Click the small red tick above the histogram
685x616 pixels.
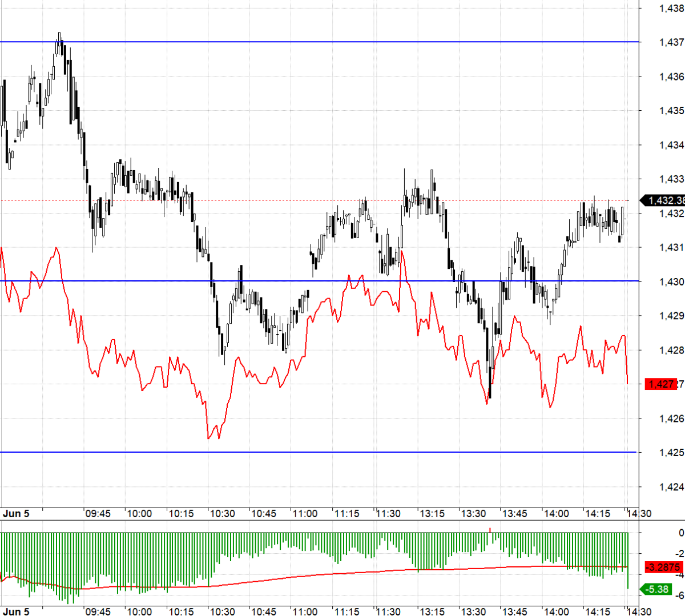[490, 530]
